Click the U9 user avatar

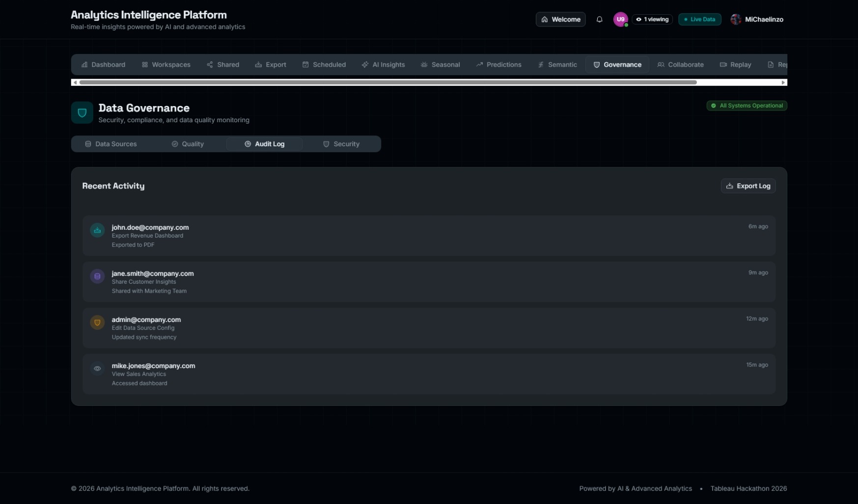(621, 19)
